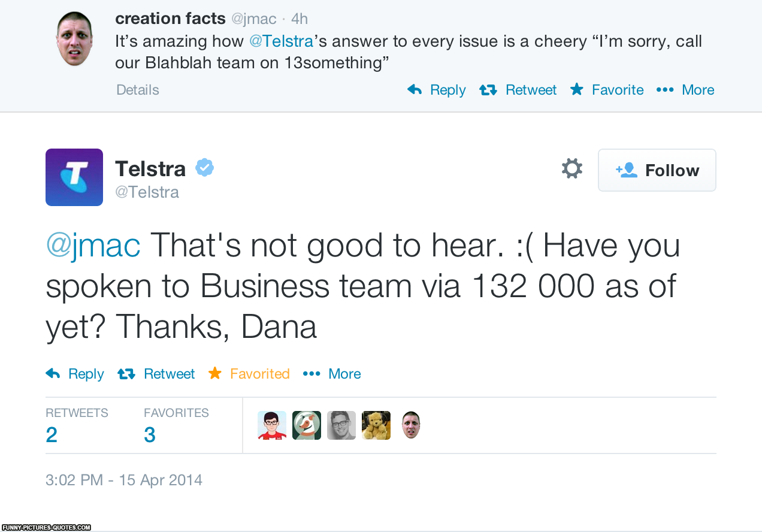Click the teddy bear avatar in the favoriters row
The width and height of the screenshot is (762, 532).
[376, 425]
